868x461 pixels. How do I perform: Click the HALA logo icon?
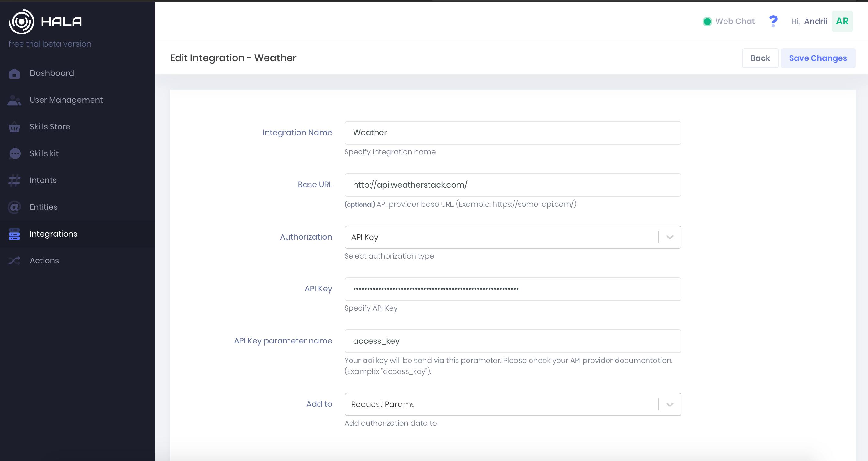(21, 22)
